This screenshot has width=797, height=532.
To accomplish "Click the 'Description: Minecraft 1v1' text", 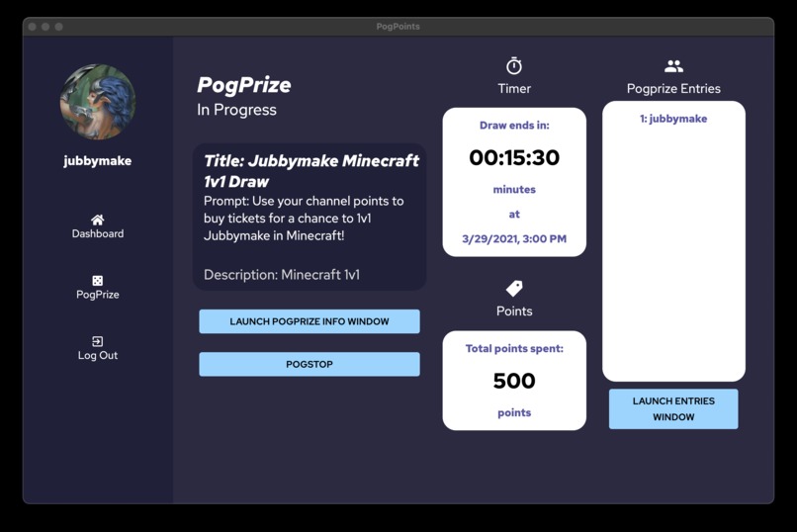I will (x=282, y=275).
